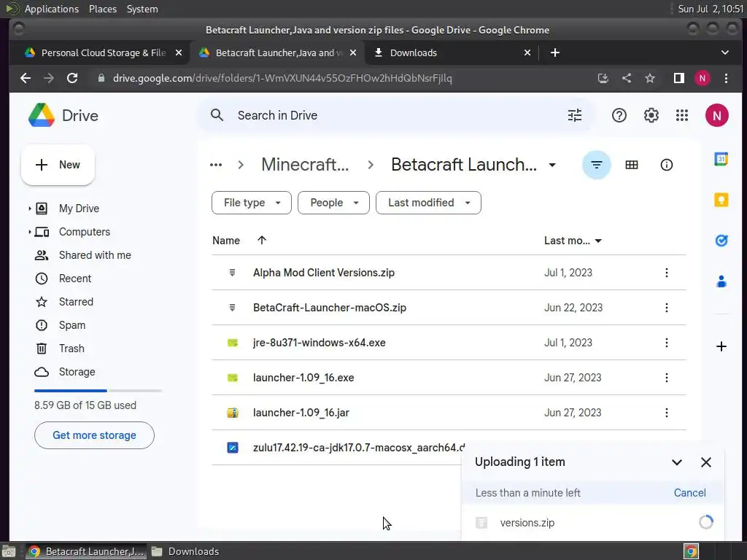Viewport: 747px width, 560px height.
Task: Open Shared with me
Action: coord(95,255)
